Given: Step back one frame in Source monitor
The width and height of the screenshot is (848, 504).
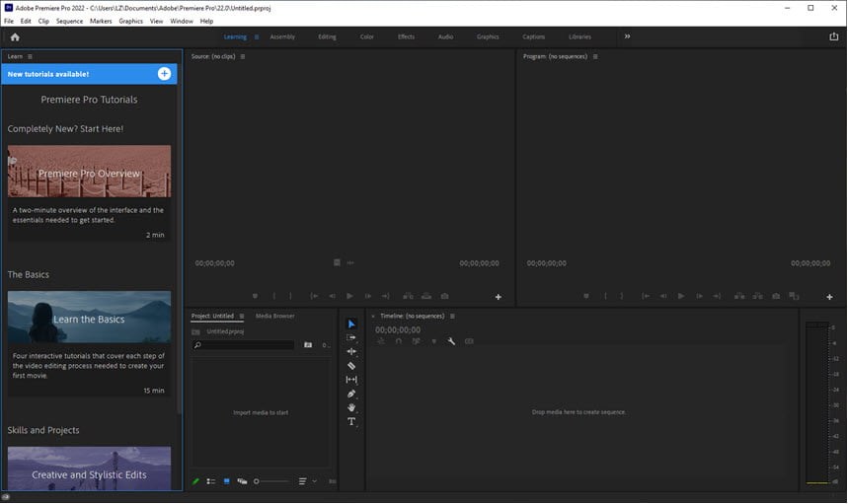Looking at the screenshot, I should tap(332, 296).
